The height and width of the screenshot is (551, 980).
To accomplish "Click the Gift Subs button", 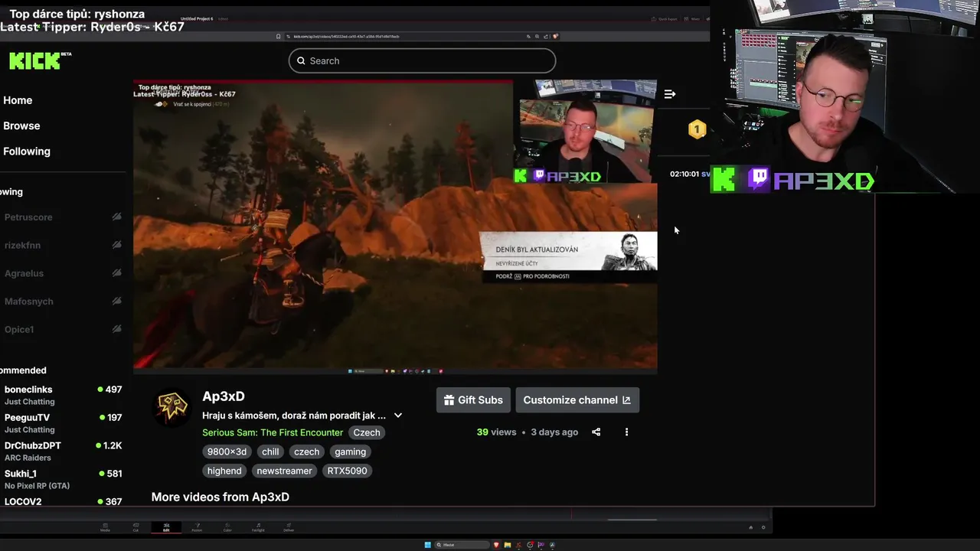I will tap(473, 400).
